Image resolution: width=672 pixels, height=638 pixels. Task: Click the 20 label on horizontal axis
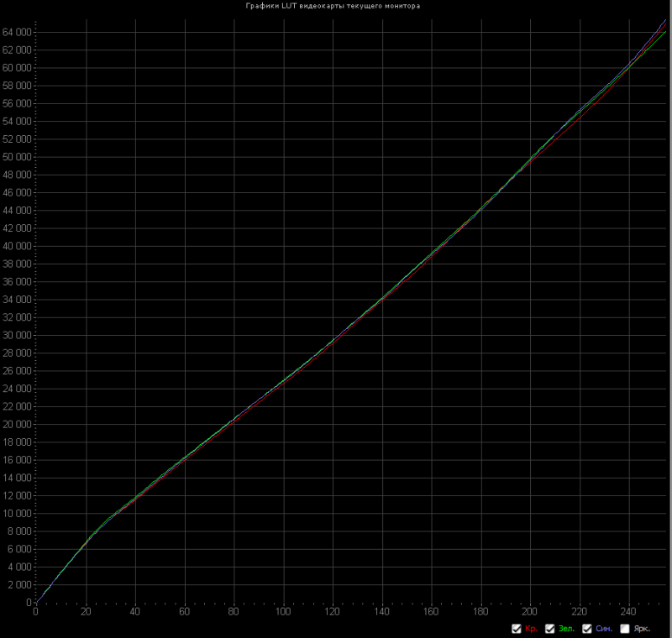pyautogui.click(x=86, y=611)
